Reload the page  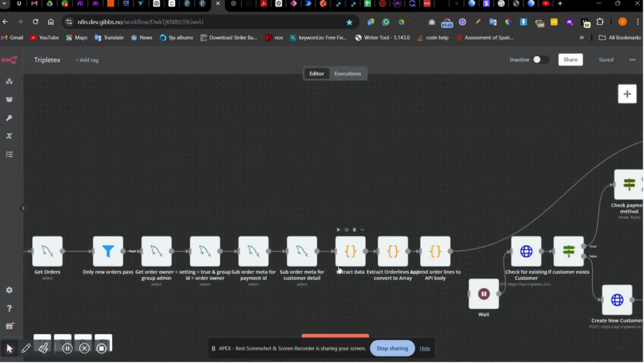click(x=35, y=22)
